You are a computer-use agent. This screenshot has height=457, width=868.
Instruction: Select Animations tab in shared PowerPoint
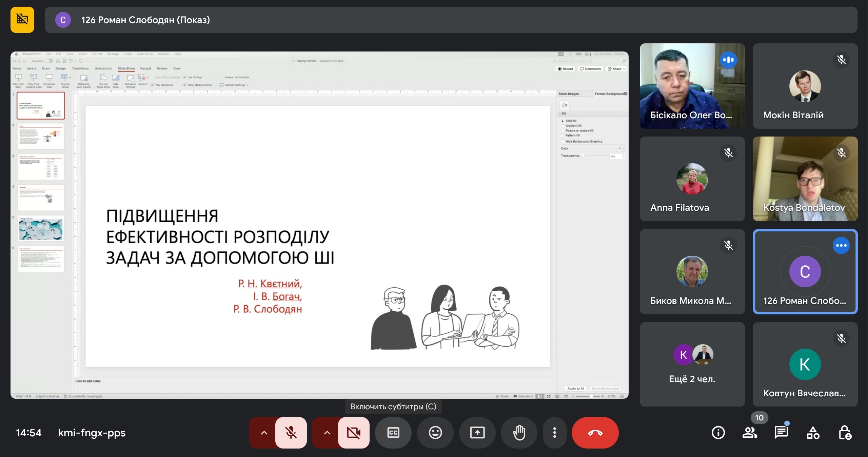click(x=103, y=68)
